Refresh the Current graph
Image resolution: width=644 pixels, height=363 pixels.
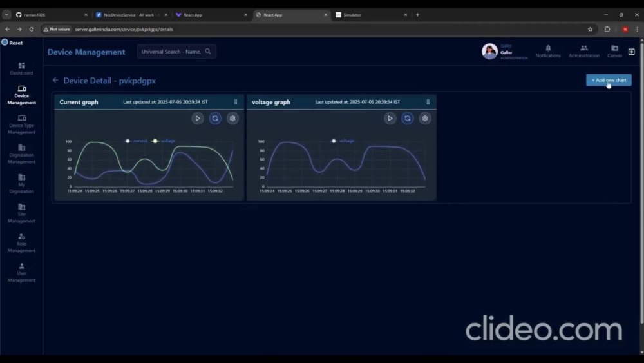(215, 119)
